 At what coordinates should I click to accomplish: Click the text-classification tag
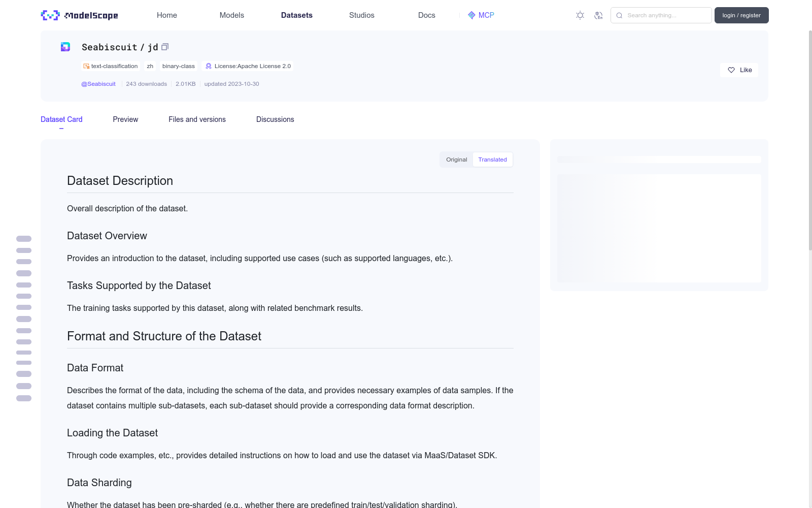[111, 66]
